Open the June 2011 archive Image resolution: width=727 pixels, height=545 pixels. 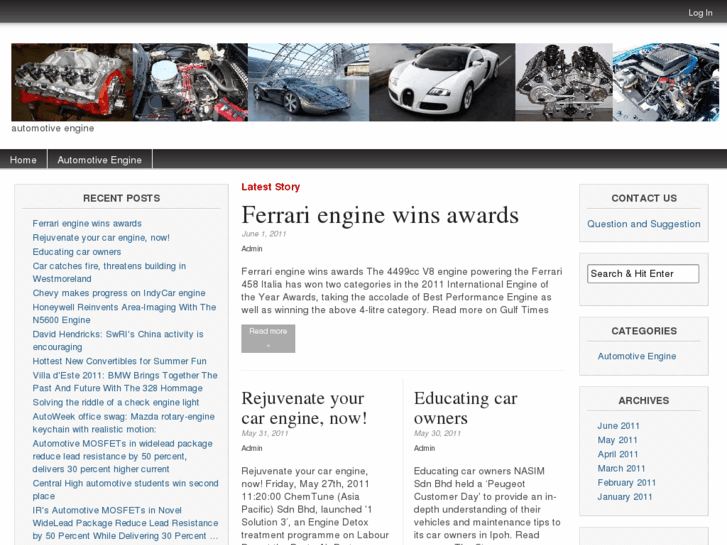(x=619, y=426)
